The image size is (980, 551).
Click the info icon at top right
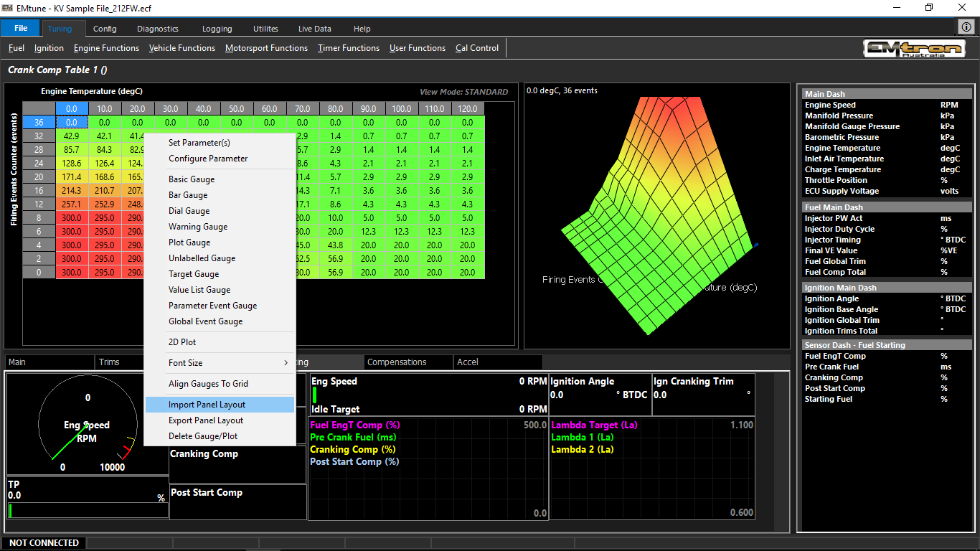coord(966,27)
